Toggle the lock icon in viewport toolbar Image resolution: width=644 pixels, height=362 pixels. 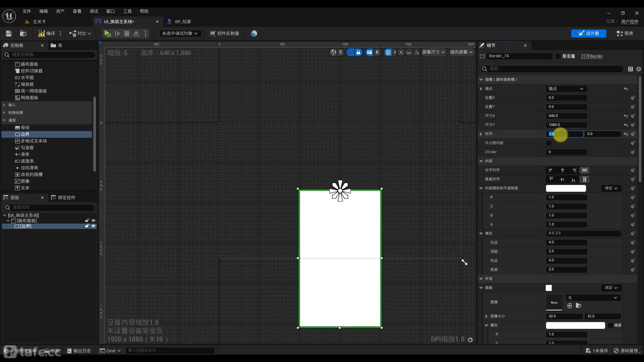[358, 52]
